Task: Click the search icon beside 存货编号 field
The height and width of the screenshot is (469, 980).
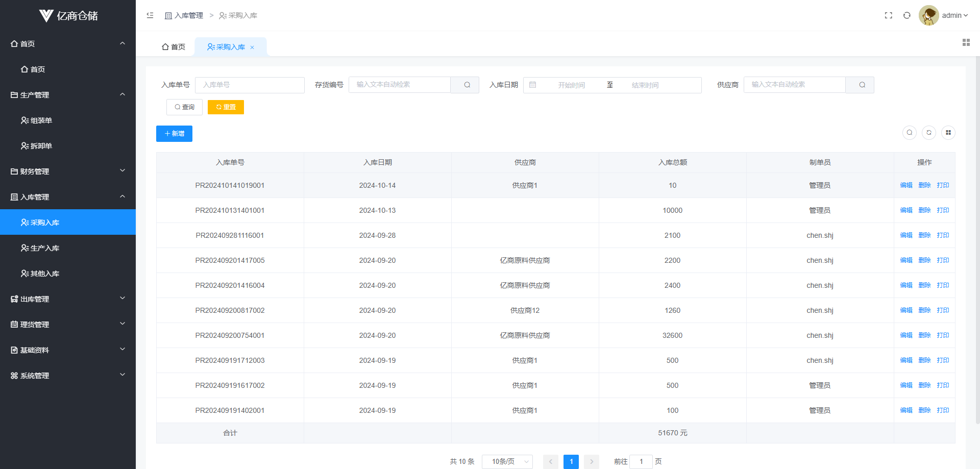Action: tap(467, 85)
